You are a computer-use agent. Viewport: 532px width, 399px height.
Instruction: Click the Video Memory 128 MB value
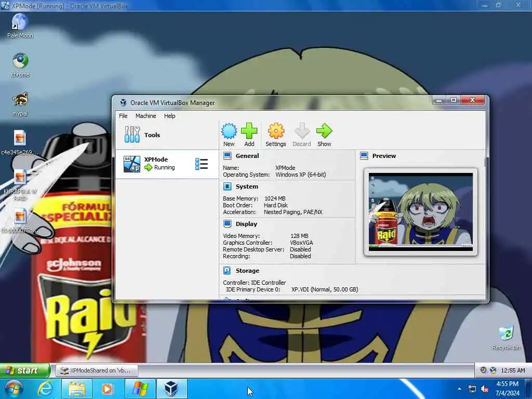pos(299,236)
